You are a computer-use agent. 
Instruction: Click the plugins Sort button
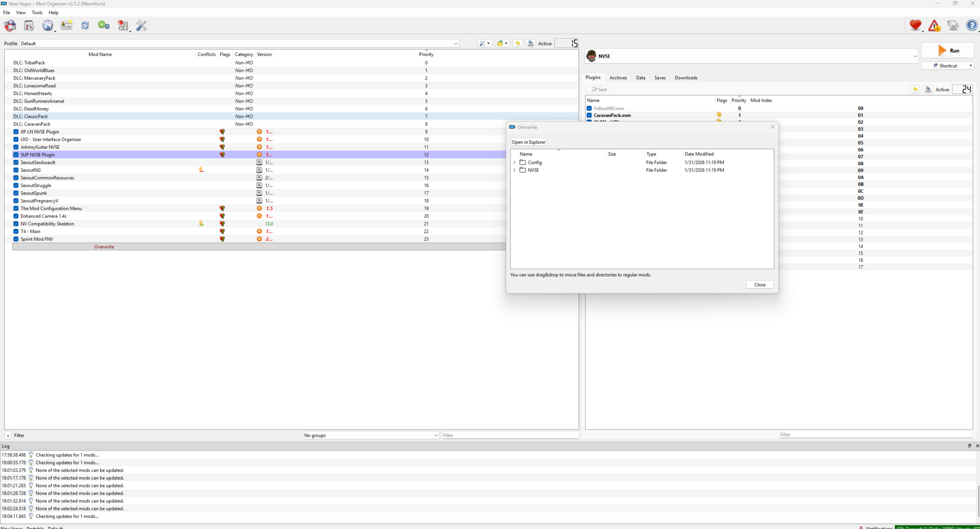pyautogui.click(x=599, y=89)
